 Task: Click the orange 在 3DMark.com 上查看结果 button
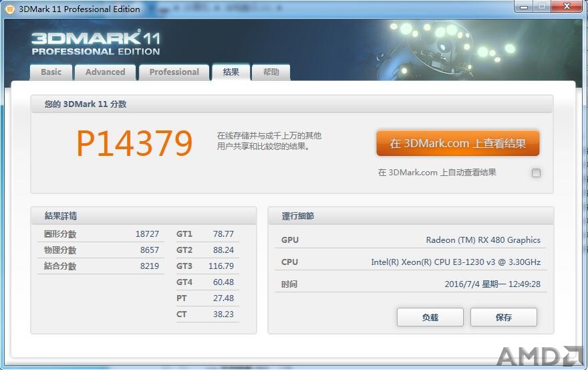pyautogui.click(x=458, y=143)
